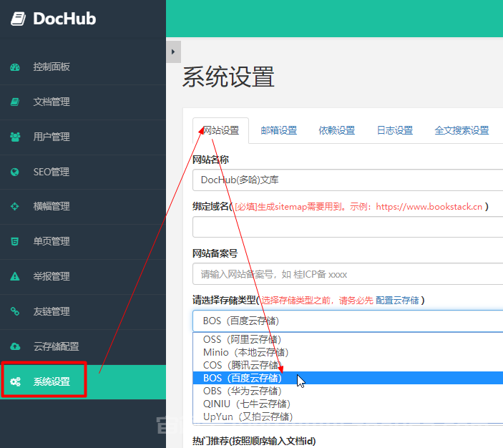The height and width of the screenshot is (448, 503).
Task: Switch to the 依赖设置 tab
Action: [337, 130]
